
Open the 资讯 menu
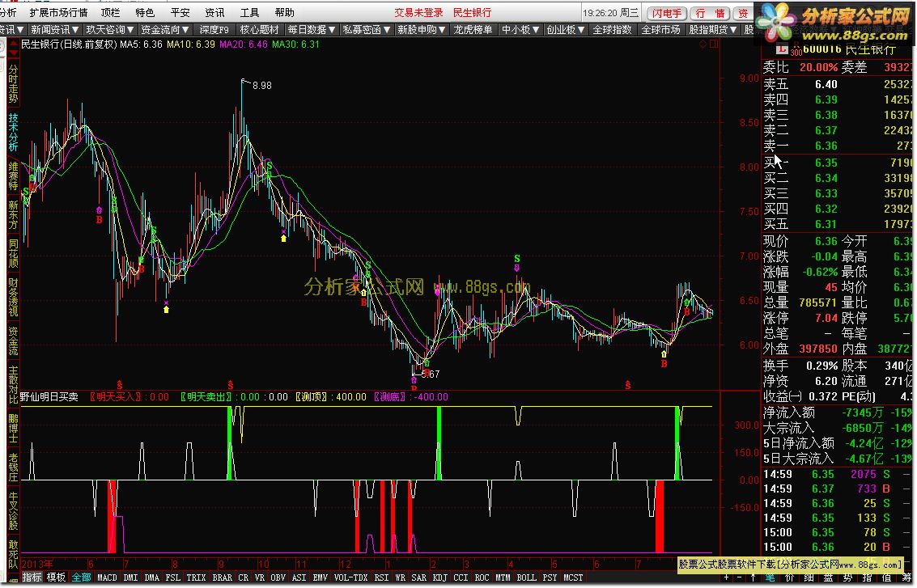tap(214, 12)
